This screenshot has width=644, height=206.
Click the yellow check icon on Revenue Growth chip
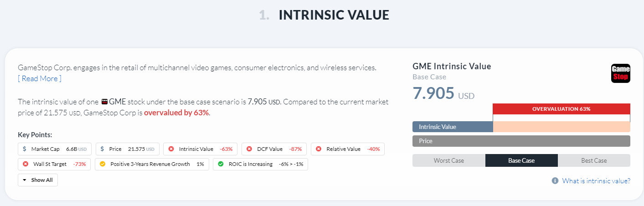103,164
